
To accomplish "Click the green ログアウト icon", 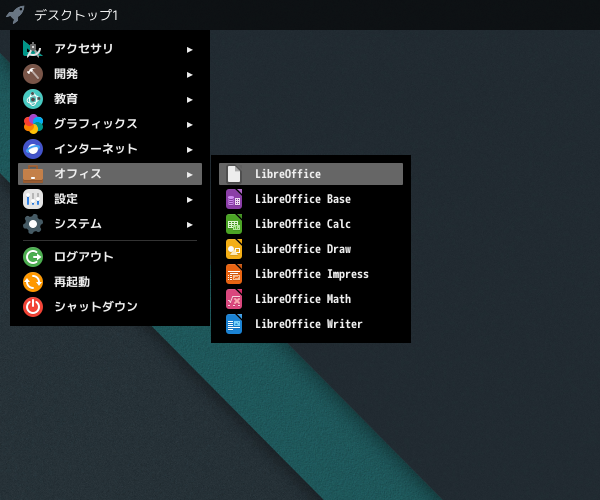I will tap(33, 257).
